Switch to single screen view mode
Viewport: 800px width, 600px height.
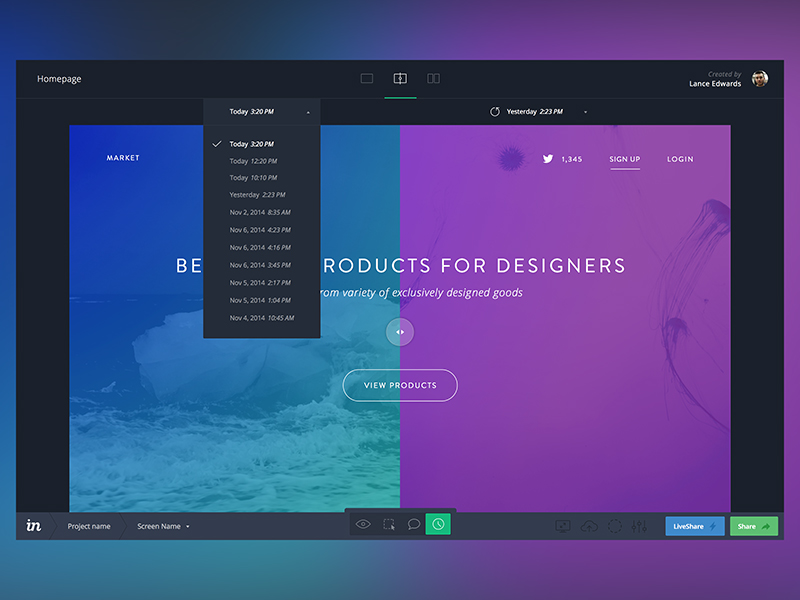[x=367, y=79]
